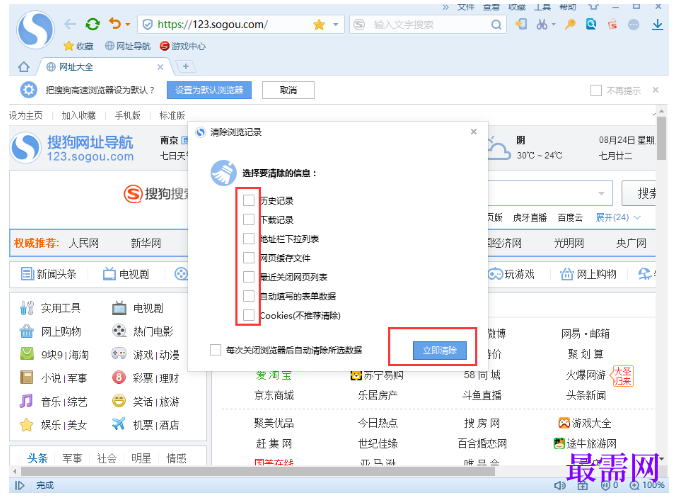Image resolution: width=678 pixels, height=499 pixels.
Task: Click the speaker mute icon in the status bar
Action: (x=560, y=486)
